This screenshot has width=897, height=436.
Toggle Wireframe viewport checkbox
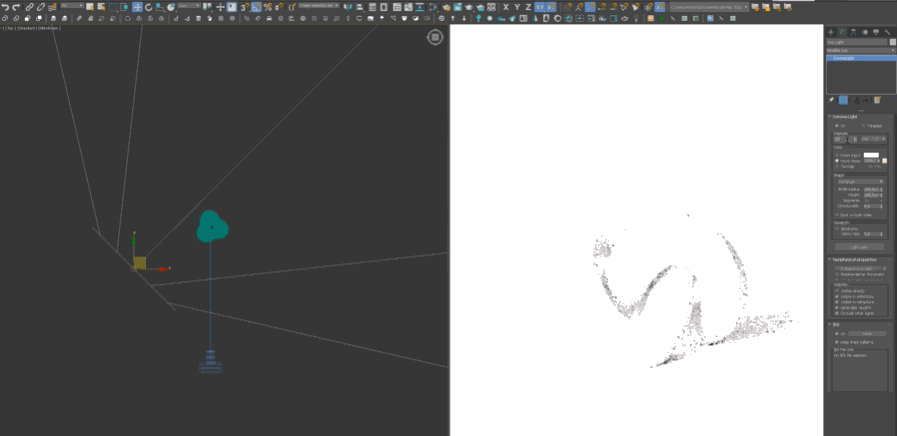(x=837, y=228)
